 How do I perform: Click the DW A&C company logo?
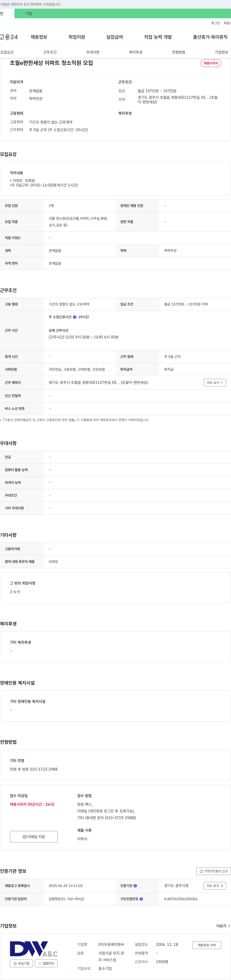34,949
